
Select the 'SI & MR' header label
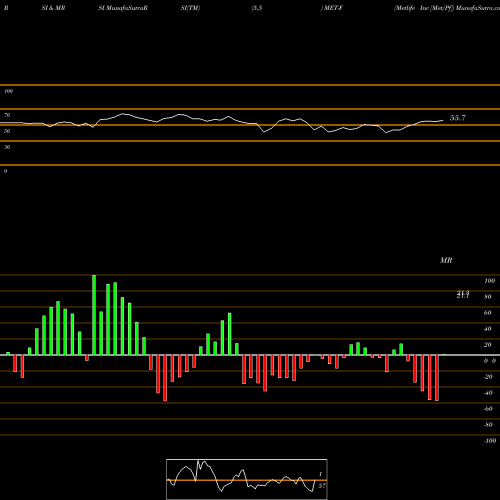click(53, 8)
